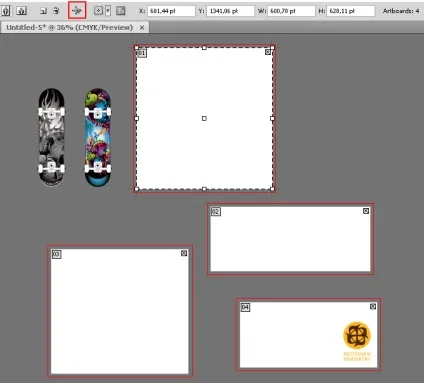
Task: Click the H height input field
Action: click(x=351, y=11)
